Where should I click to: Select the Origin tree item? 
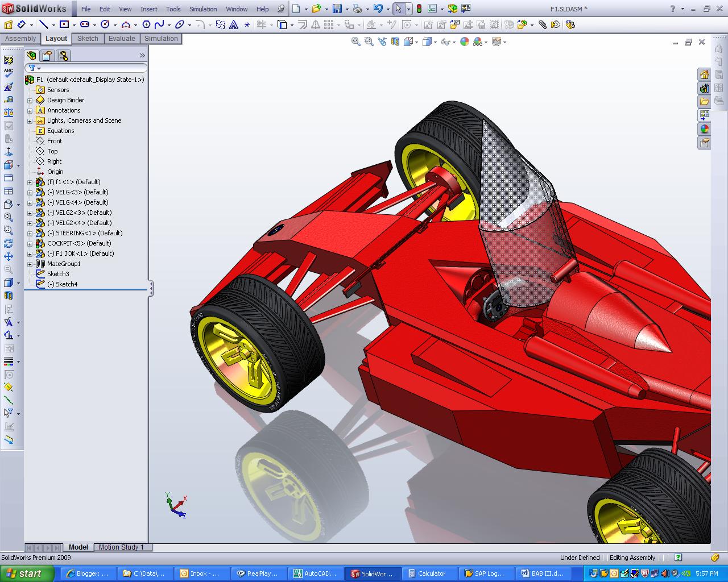[x=50, y=172]
